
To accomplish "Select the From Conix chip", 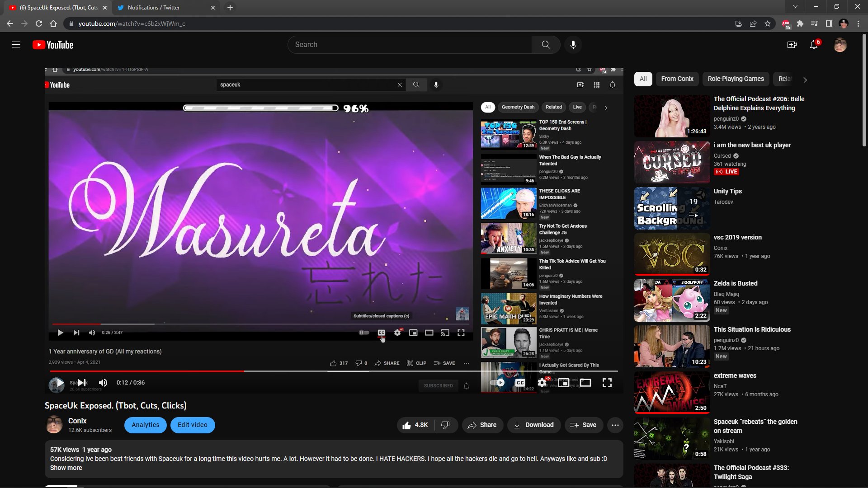I will 677,79.
